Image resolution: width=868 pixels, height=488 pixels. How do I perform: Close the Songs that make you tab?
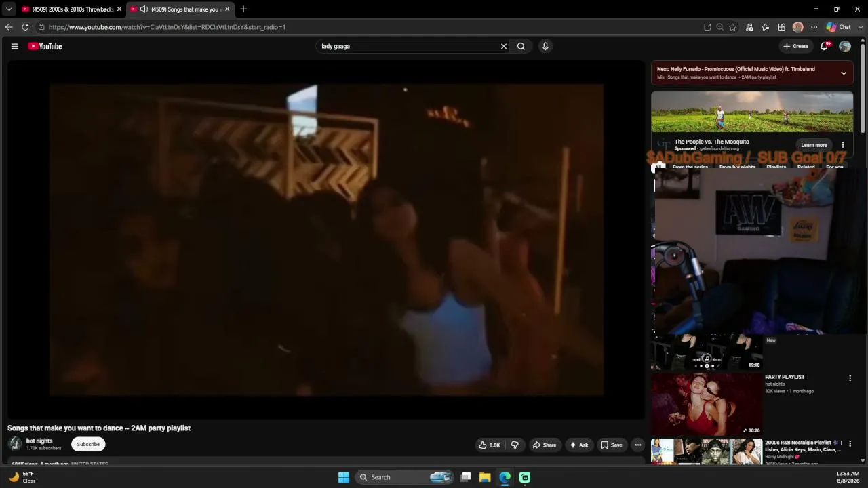pyautogui.click(x=227, y=9)
